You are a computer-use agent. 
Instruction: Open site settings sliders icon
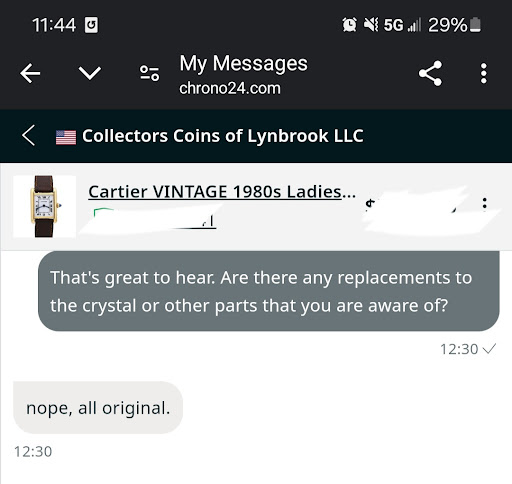click(149, 73)
